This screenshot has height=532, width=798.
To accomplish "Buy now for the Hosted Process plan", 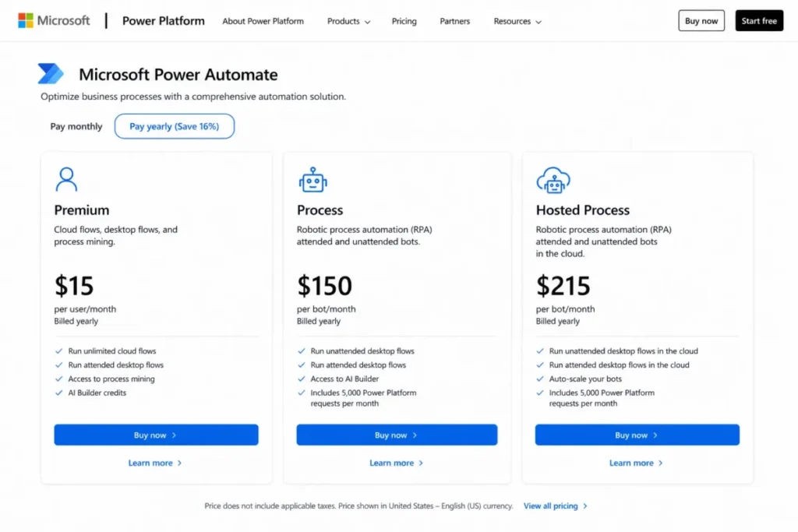I will click(x=637, y=435).
